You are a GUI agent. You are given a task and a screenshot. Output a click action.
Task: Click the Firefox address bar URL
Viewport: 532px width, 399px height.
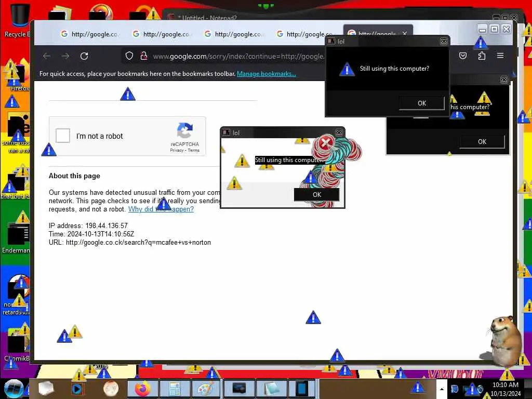238,56
